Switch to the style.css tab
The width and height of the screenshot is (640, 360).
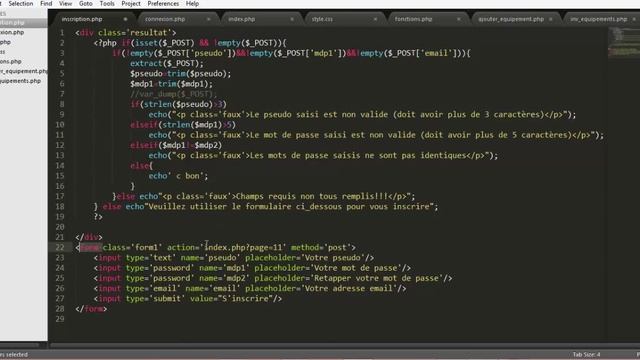322,19
